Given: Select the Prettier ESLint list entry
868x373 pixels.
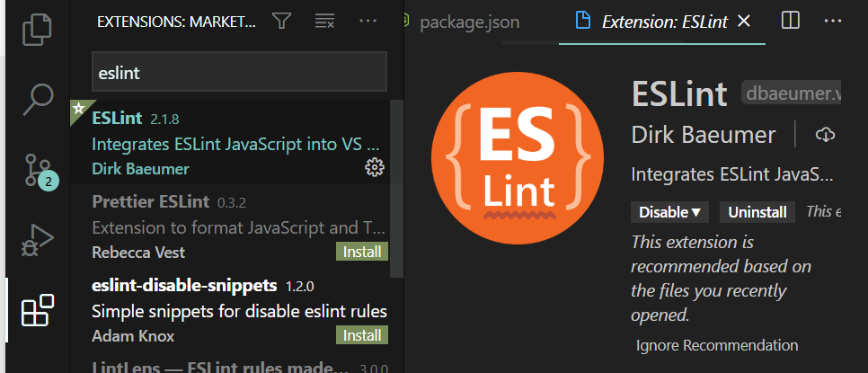Looking at the screenshot, I should click(230, 226).
